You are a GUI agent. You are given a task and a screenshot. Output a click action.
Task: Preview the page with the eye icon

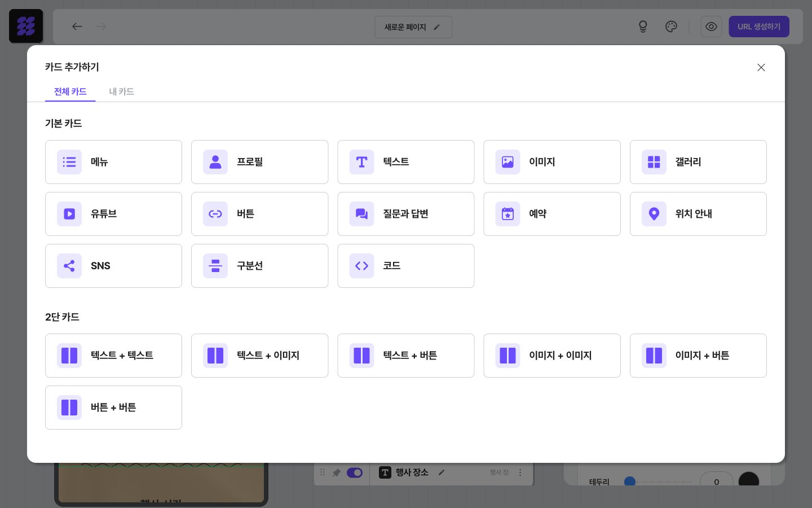tap(711, 27)
